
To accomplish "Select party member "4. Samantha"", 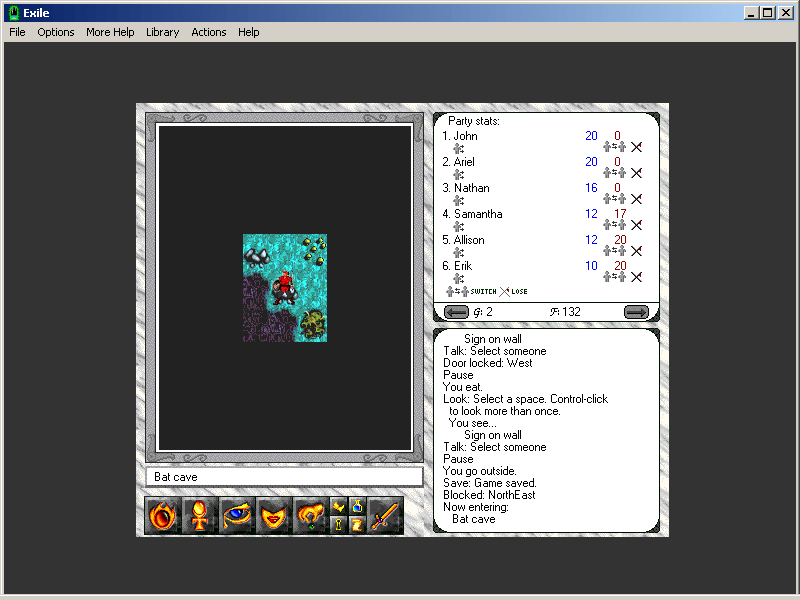I will 472,214.
